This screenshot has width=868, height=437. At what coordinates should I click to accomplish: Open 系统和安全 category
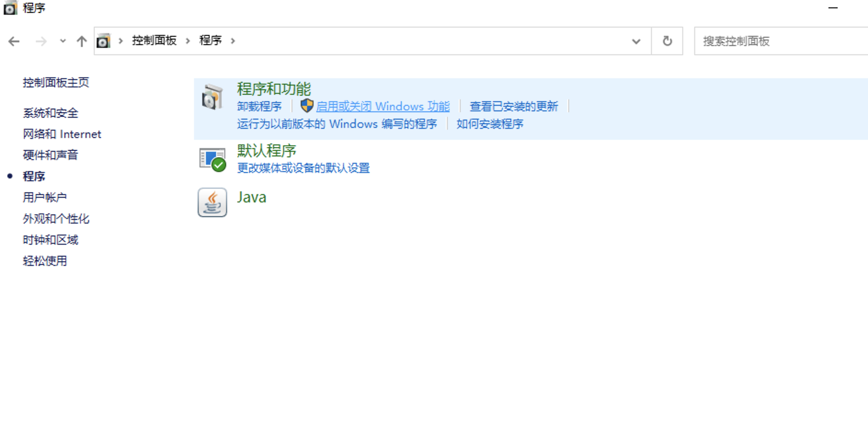click(x=51, y=113)
